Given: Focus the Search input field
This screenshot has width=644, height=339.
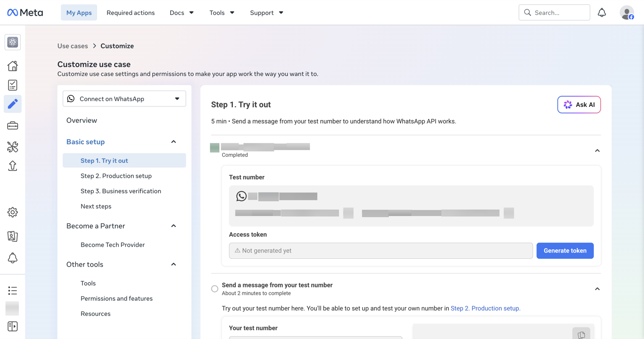Looking at the screenshot, I should tap(554, 12).
